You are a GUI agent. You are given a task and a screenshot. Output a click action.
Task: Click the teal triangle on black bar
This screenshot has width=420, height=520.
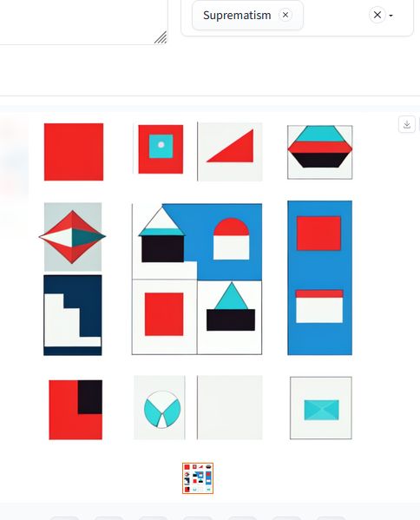(231, 306)
